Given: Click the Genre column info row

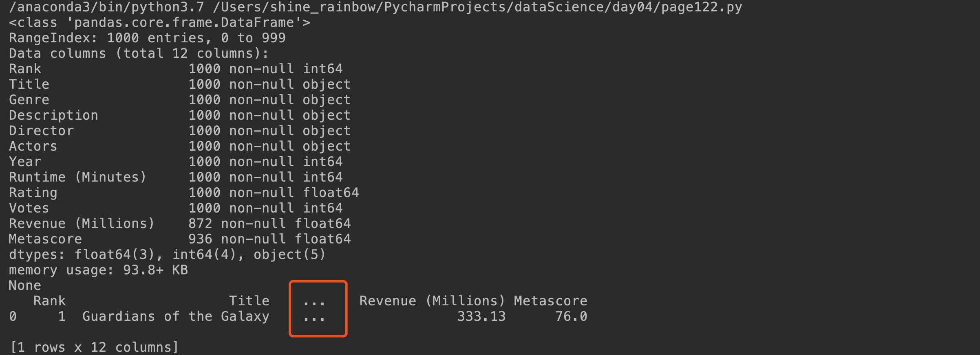Looking at the screenshot, I should click(179, 100).
